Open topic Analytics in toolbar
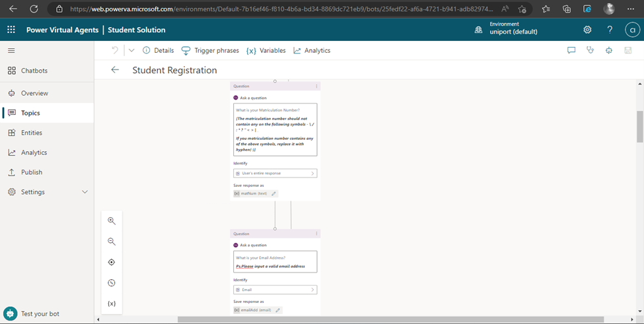 312,50
